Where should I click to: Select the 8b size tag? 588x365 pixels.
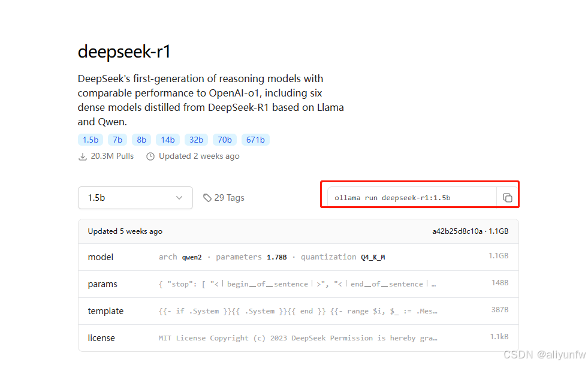coord(141,140)
